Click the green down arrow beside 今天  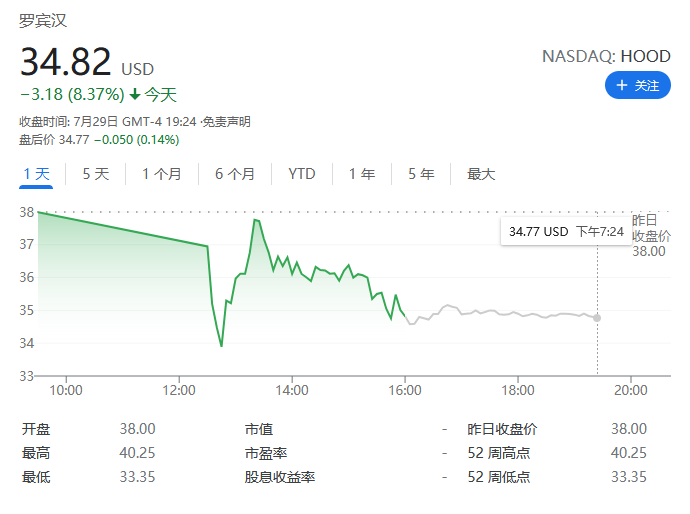tap(135, 95)
